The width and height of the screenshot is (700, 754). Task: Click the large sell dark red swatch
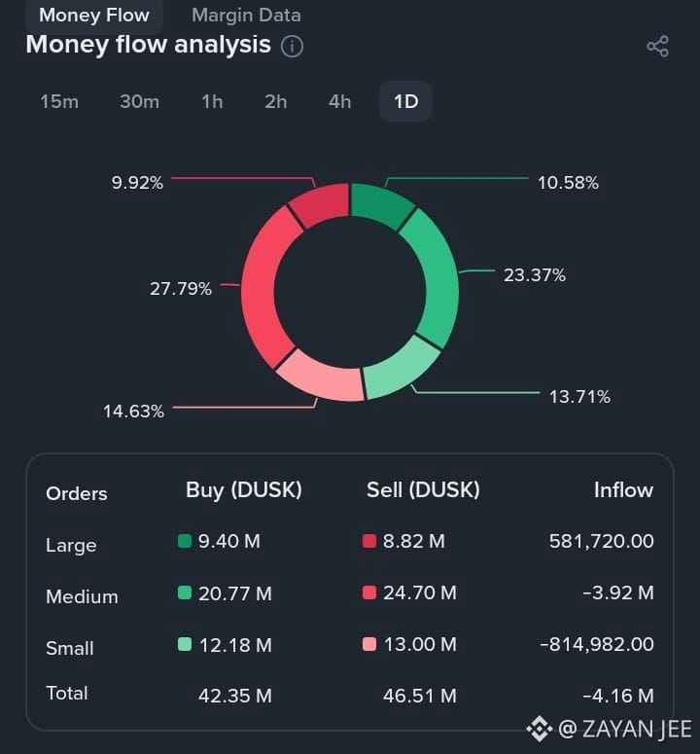point(369,541)
